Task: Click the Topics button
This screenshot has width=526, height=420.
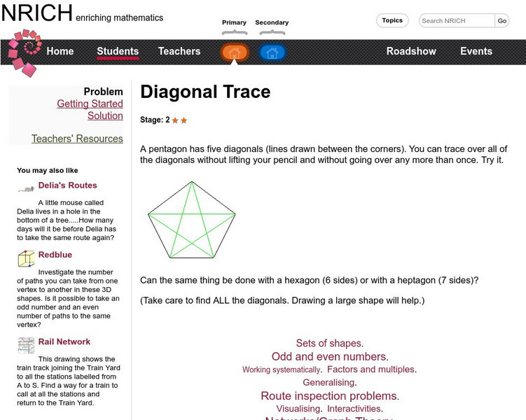Action: click(x=392, y=20)
